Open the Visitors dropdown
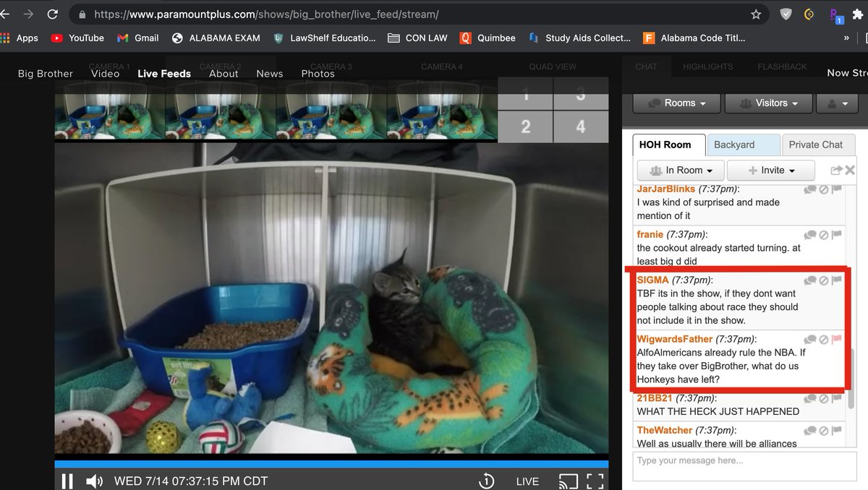The width and height of the screenshot is (868, 490). pos(768,103)
